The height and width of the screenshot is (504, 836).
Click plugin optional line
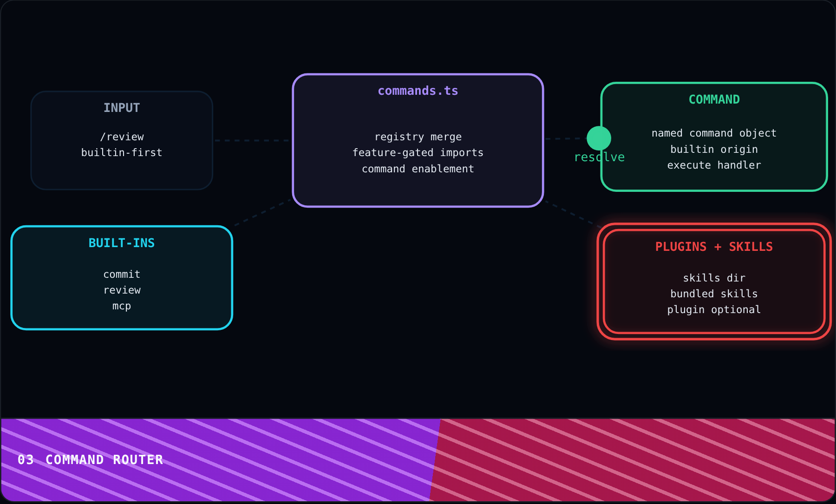[714, 309]
